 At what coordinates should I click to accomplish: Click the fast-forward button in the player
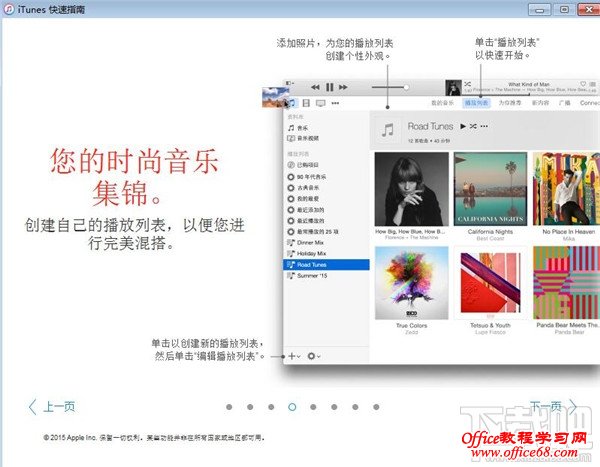[x=343, y=87]
